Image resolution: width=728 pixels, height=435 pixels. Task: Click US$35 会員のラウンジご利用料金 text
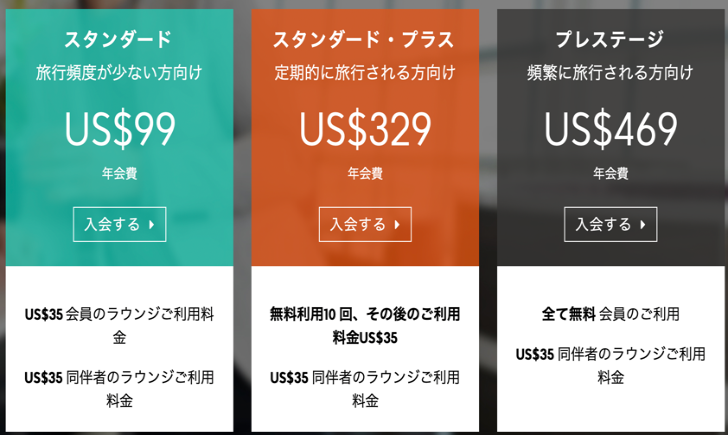[x=119, y=326]
